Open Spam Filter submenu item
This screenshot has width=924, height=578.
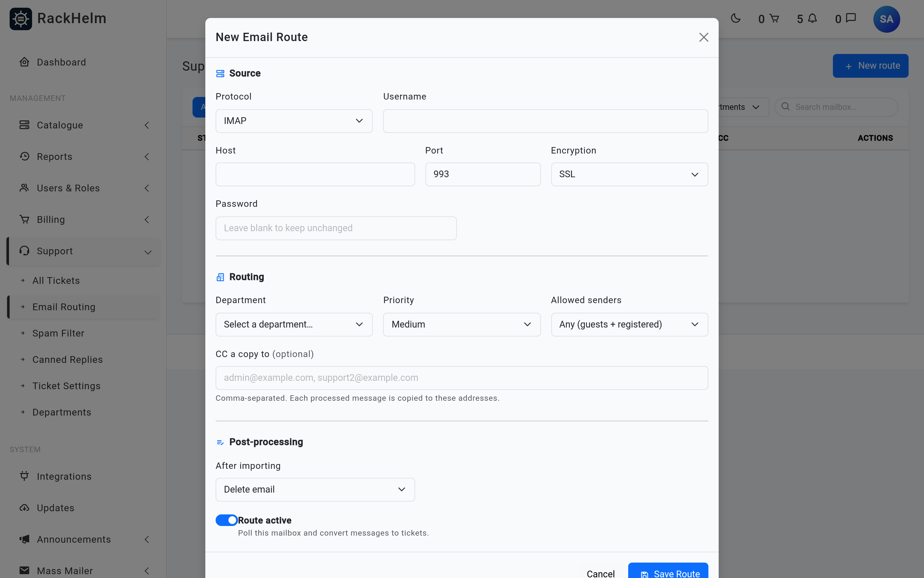[58, 333]
